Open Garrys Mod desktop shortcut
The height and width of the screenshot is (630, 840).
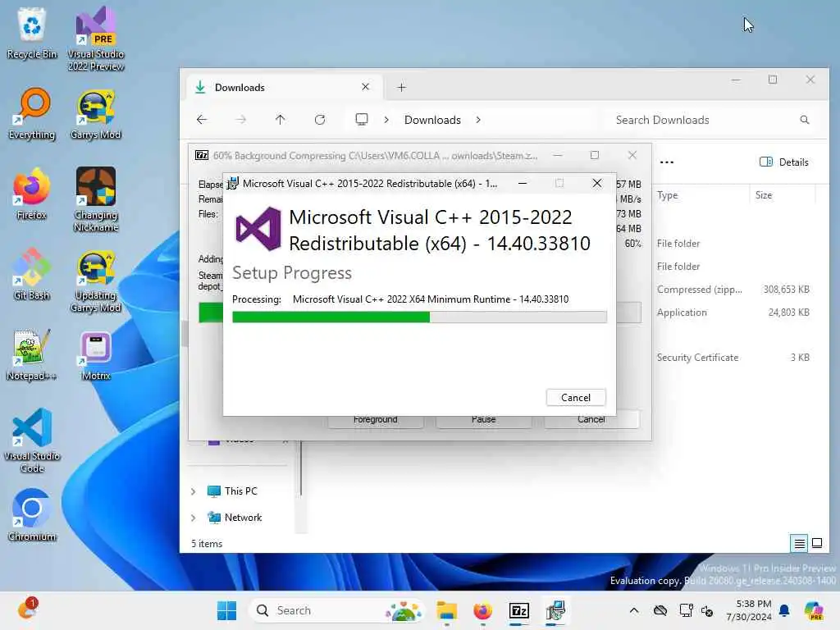[96, 114]
